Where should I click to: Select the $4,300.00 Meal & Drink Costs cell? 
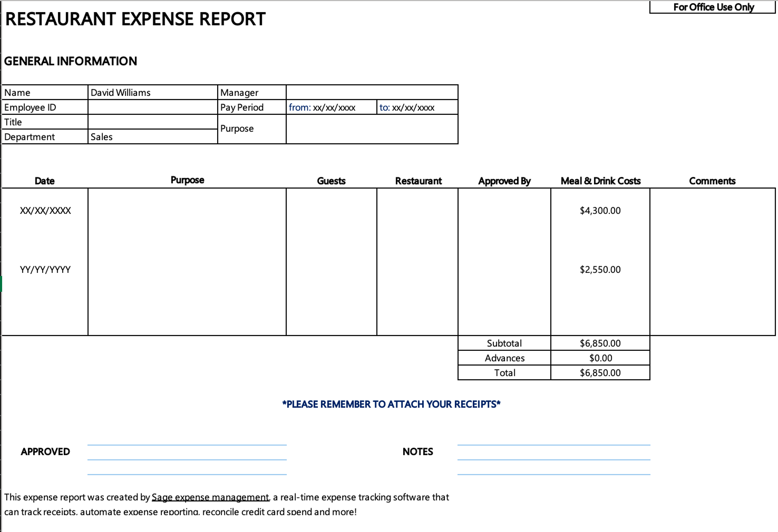(600, 210)
